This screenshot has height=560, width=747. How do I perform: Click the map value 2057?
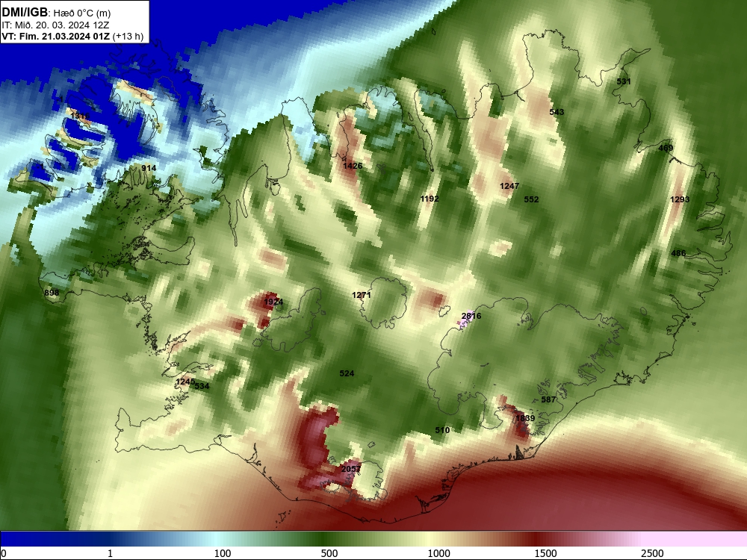[351, 469]
